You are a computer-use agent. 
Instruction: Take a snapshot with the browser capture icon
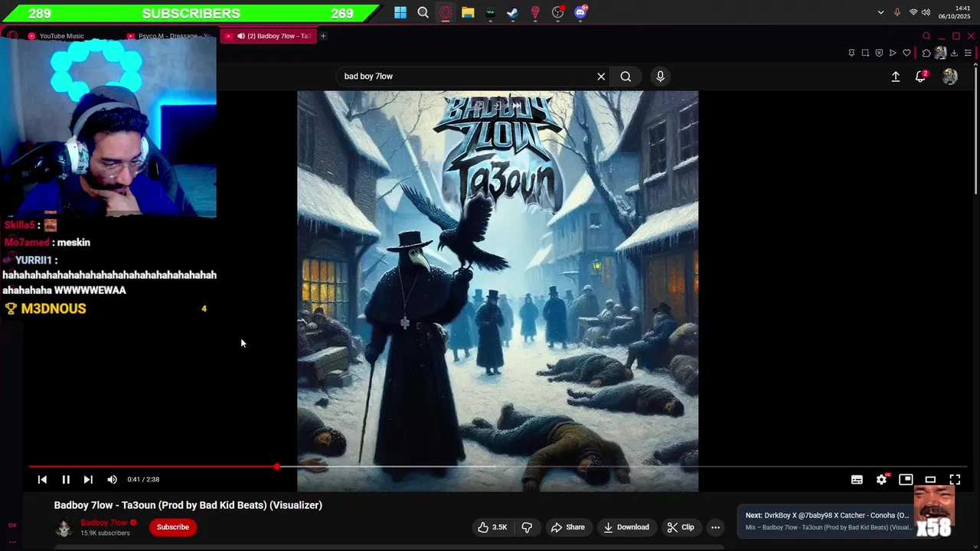865,53
